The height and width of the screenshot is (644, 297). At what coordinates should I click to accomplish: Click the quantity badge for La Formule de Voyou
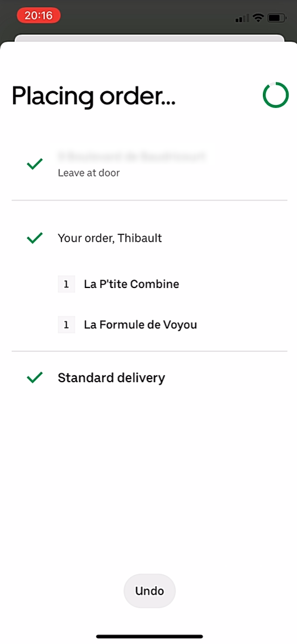(x=66, y=325)
